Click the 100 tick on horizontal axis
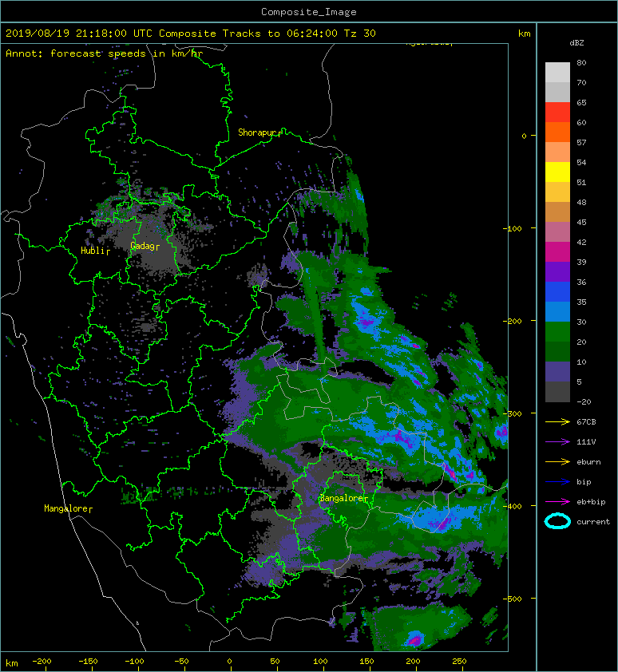The width and height of the screenshot is (618, 672). tap(320, 662)
